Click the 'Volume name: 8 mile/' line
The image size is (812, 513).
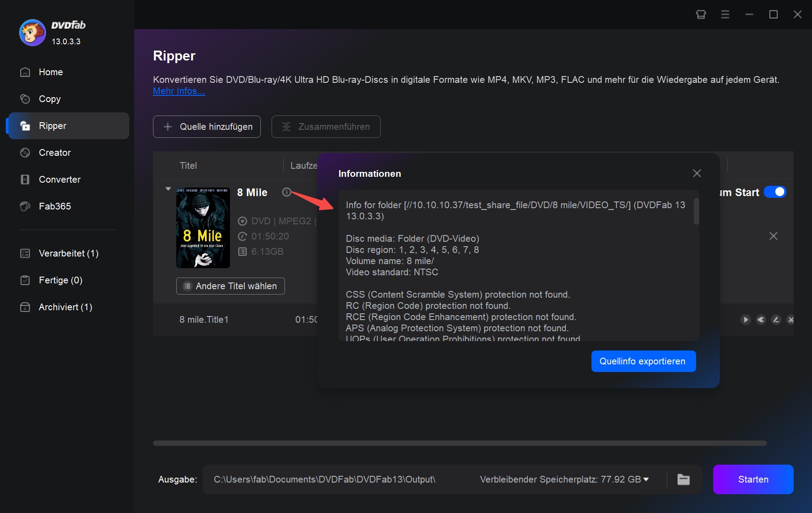pyautogui.click(x=390, y=261)
